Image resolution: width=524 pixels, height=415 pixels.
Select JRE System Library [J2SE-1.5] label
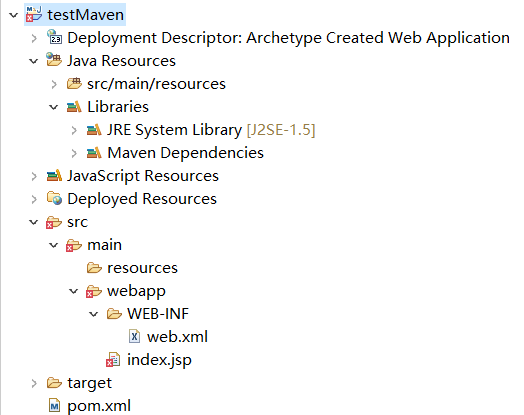coord(211,130)
